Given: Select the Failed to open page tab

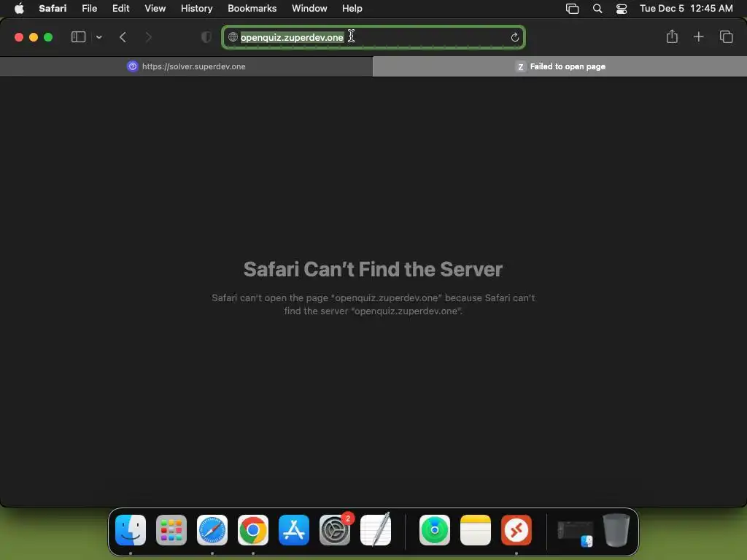Looking at the screenshot, I should (560, 66).
